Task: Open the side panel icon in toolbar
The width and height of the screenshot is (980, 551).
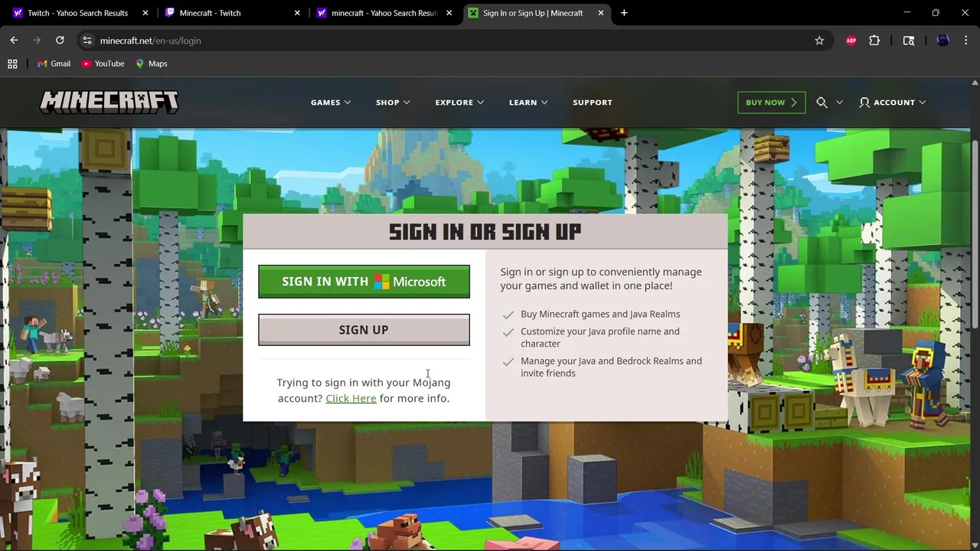Action: point(909,41)
